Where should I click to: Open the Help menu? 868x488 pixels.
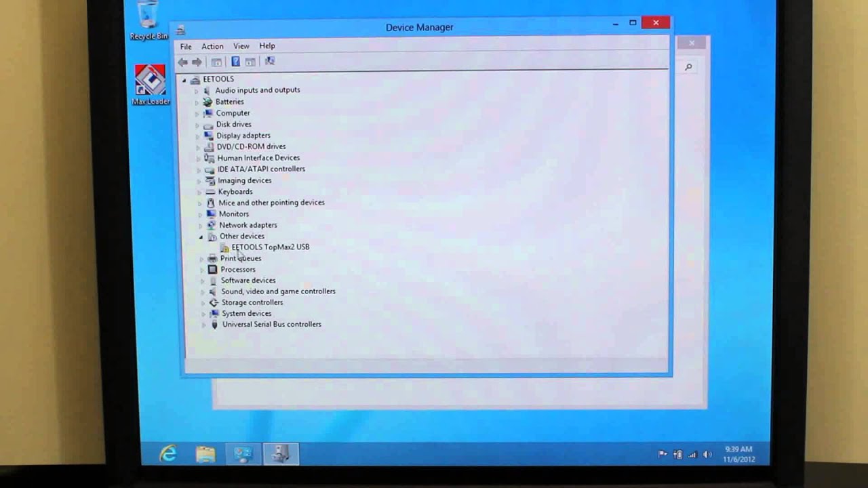click(x=267, y=46)
